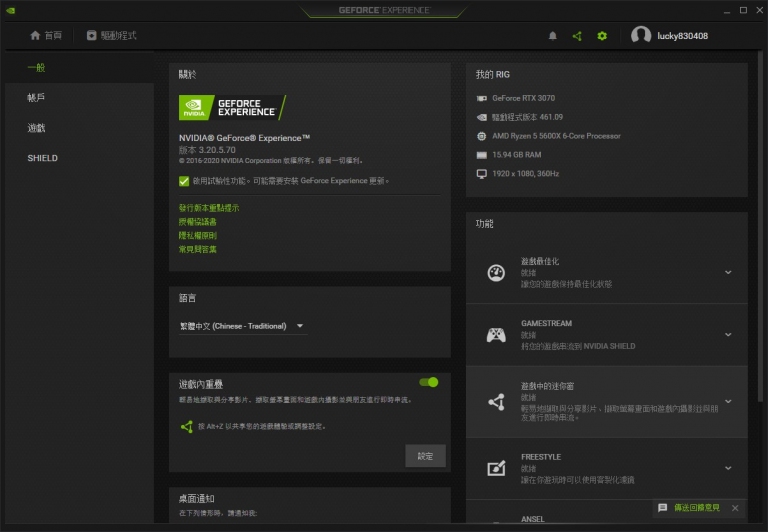Toggle the experimental features checkbox
The image size is (768, 532).
tap(184, 181)
